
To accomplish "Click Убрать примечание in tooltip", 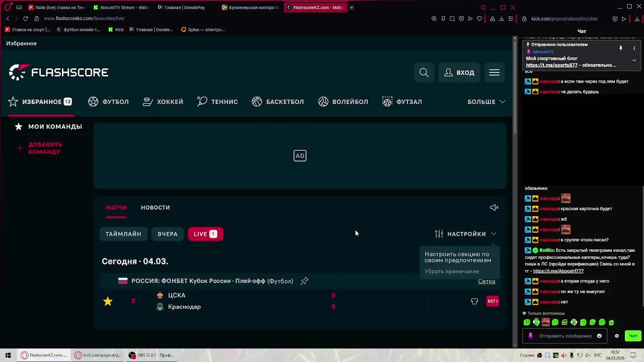I will tap(452, 271).
